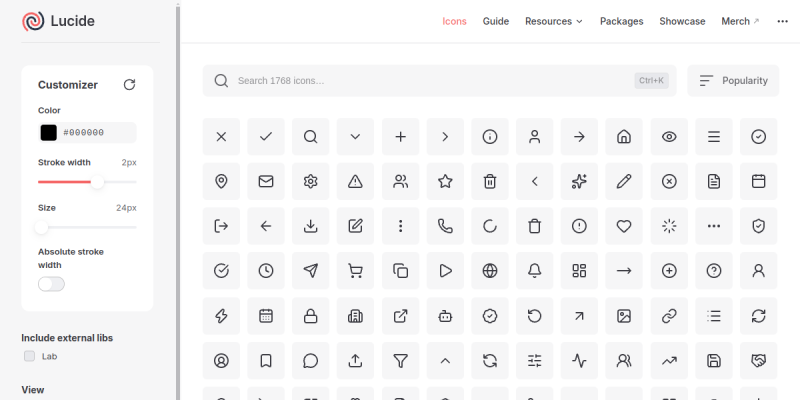800x400 pixels.
Task: Click the Stroke width slider handle
Action: (97, 182)
